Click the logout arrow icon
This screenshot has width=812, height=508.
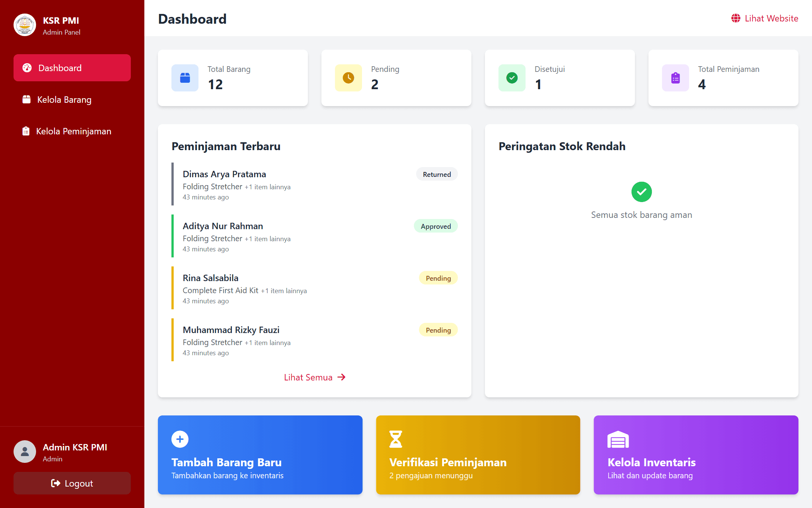click(56, 483)
